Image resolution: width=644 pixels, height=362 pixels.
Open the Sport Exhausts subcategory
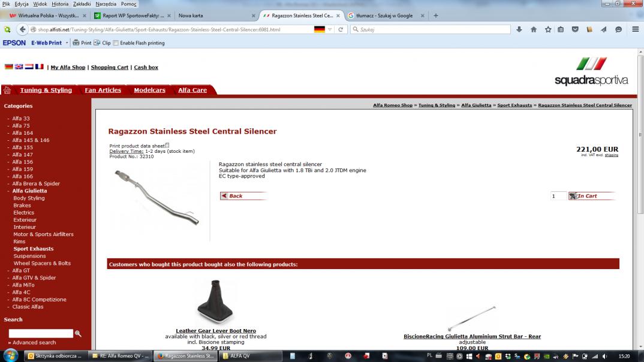click(x=33, y=249)
